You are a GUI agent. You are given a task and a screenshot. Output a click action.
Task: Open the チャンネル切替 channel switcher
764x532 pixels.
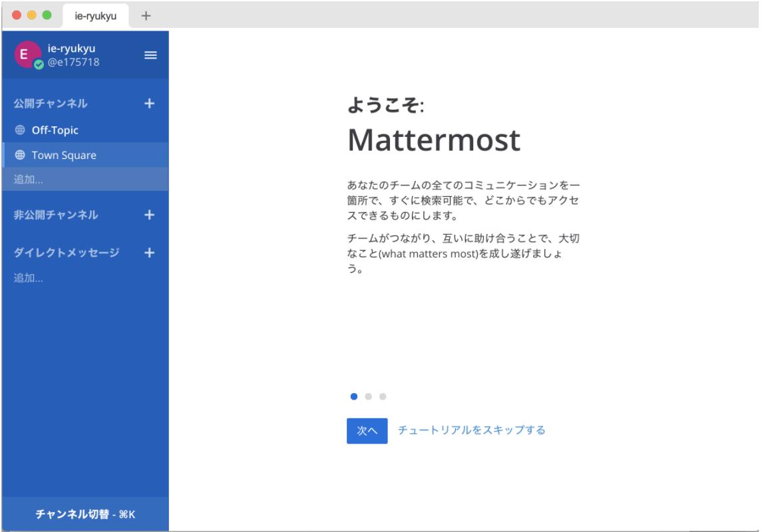pos(85,515)
